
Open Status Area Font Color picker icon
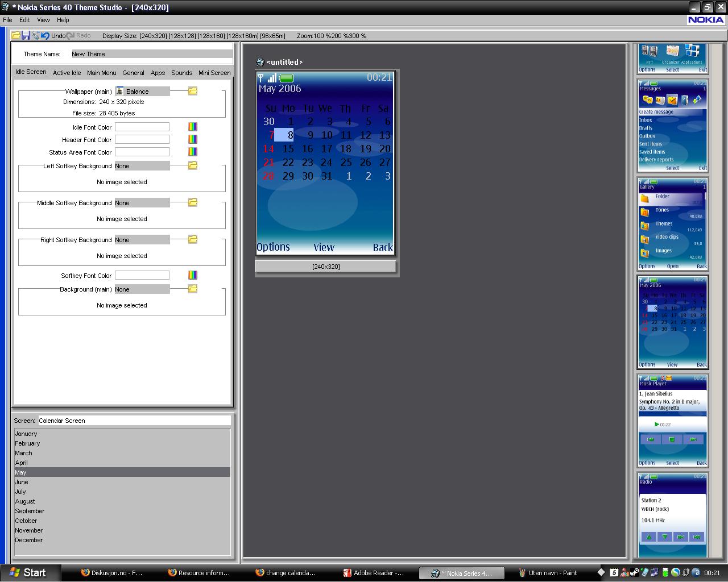point(193,152)
